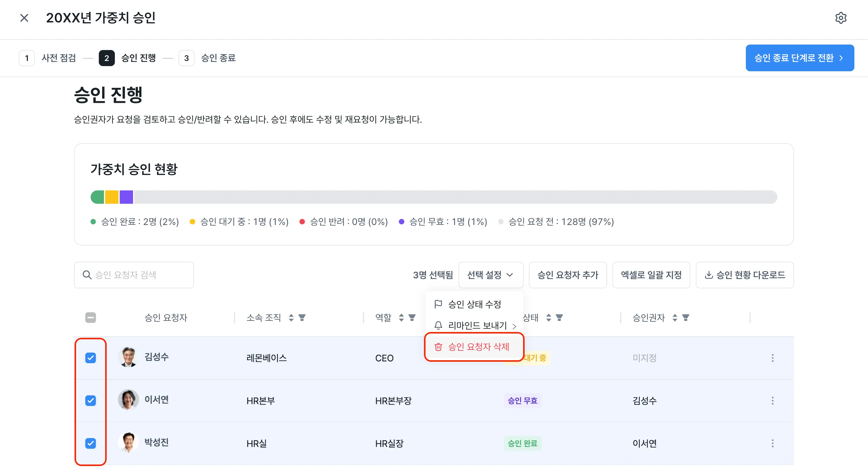868x473 pixels.
Task: Uncheck the checkbox for 김성수
Action: [90, 358]
